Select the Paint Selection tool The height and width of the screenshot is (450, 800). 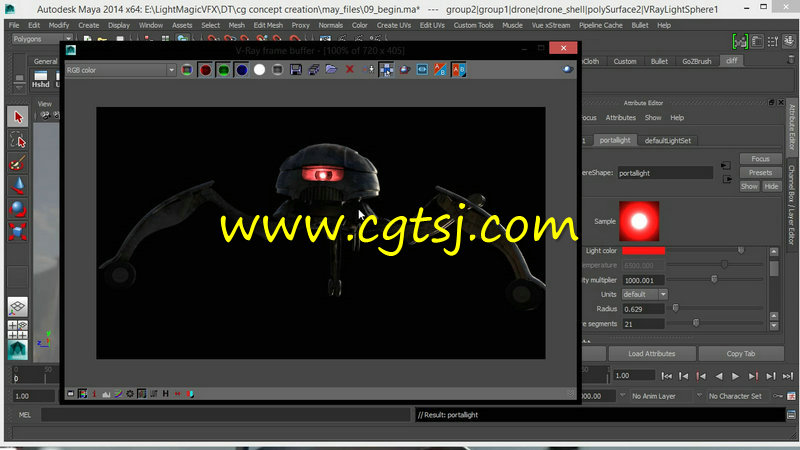[x=18, y=163]
